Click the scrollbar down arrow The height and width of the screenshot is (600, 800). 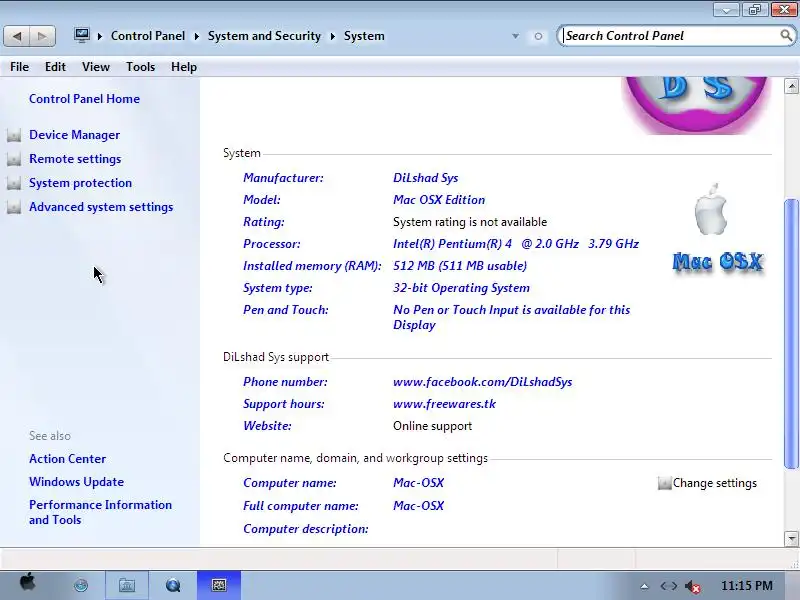click(791, 538)
